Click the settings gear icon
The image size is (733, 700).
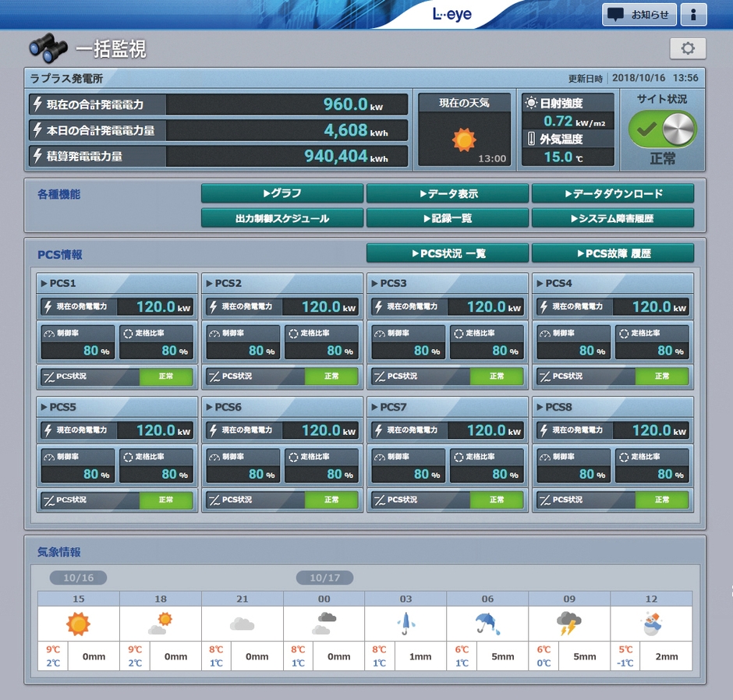click(x=687, y=48)
